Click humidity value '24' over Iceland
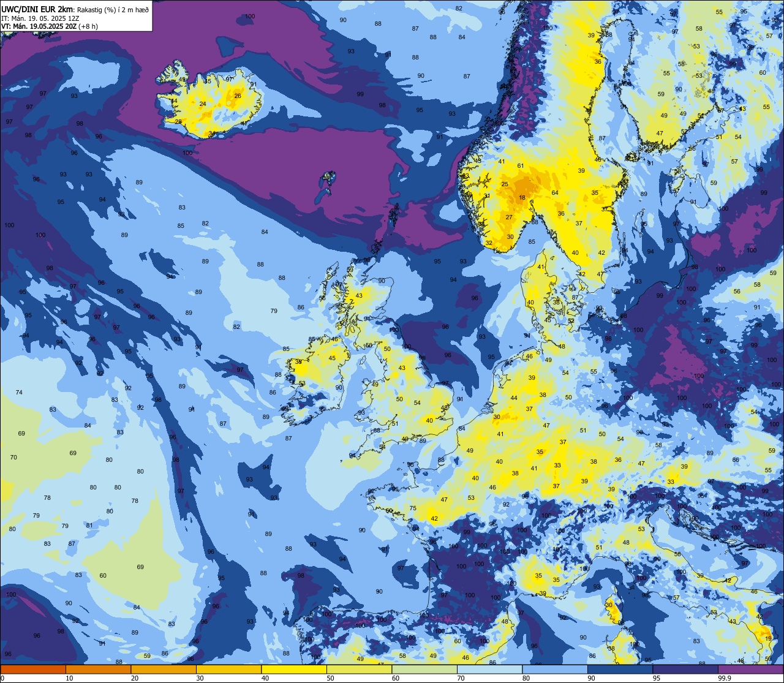784x683 pixels. click(203, 104)
